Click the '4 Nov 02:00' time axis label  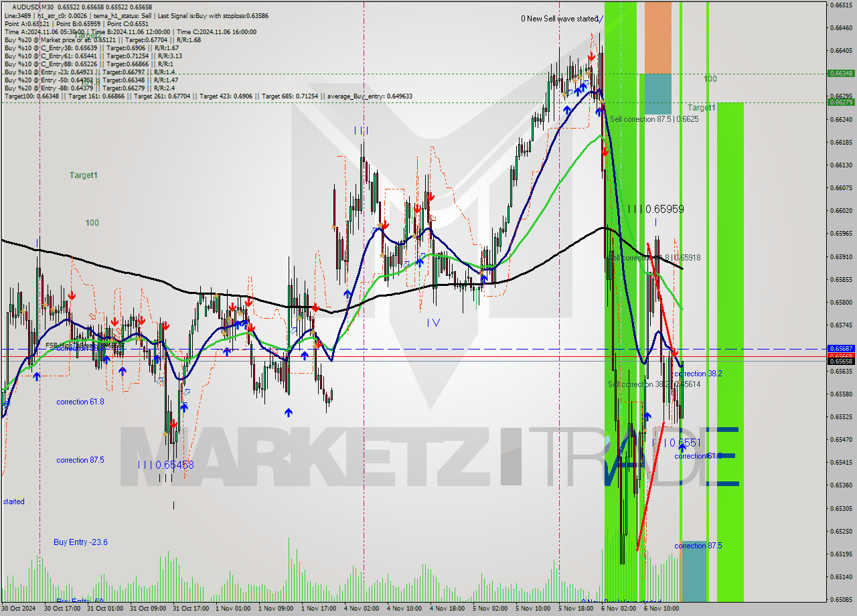click(x=362, y=609)
